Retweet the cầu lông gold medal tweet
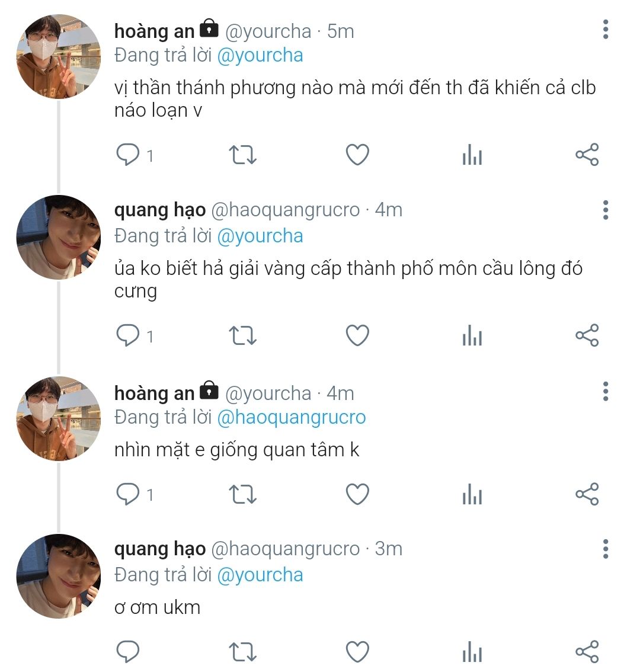 [242, 336]
